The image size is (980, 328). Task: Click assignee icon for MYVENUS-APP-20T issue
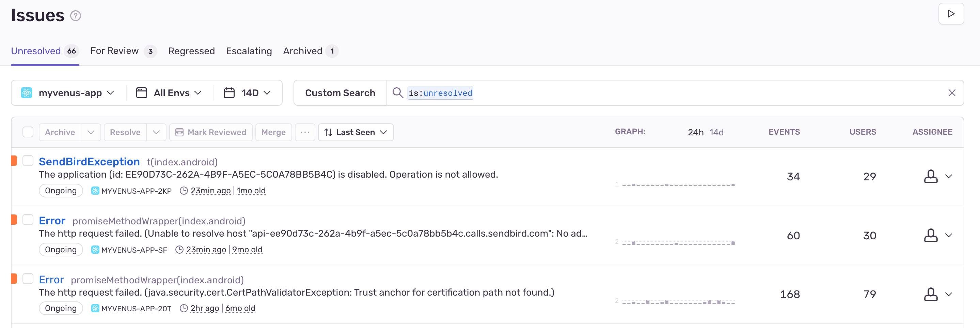pos(931,294)
